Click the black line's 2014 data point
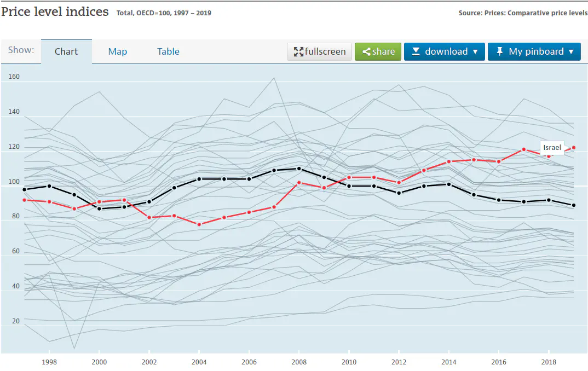The image size is (588, 371). [448, 184]
